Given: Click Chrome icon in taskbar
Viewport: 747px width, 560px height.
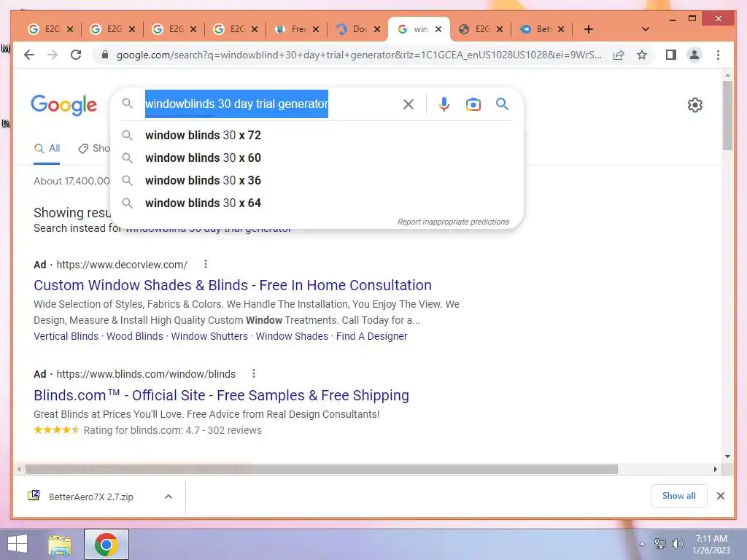Looking at the screenshot, I should 106,544.
